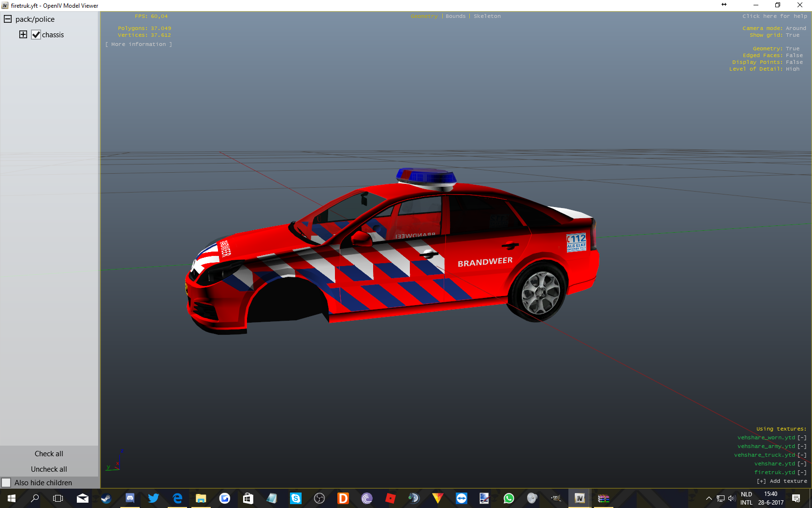Show hidden system tray icons
The image size is (812, 508).
pyautogui.click(x=709, y=498)
